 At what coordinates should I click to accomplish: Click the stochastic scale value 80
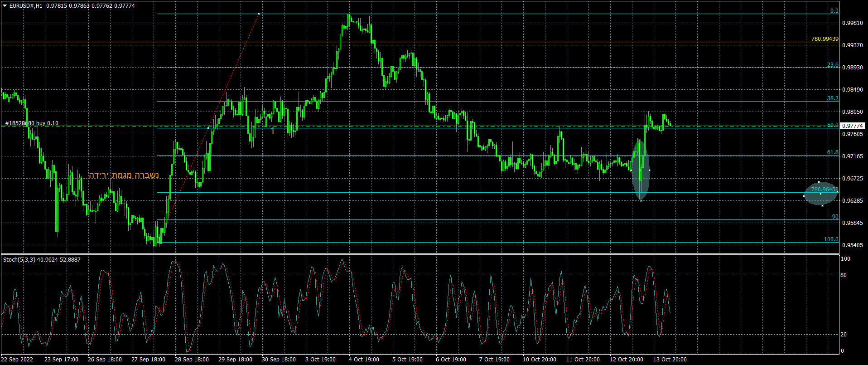844,275
